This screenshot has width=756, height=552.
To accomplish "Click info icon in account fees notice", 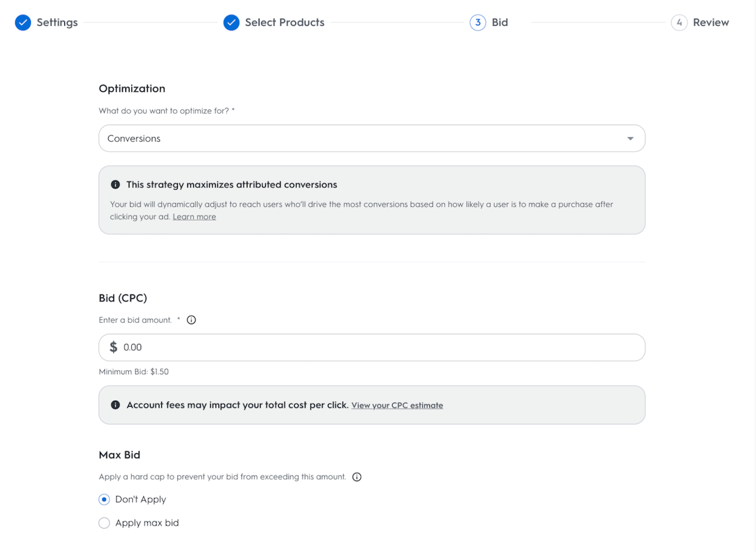I will coord(116,405).
